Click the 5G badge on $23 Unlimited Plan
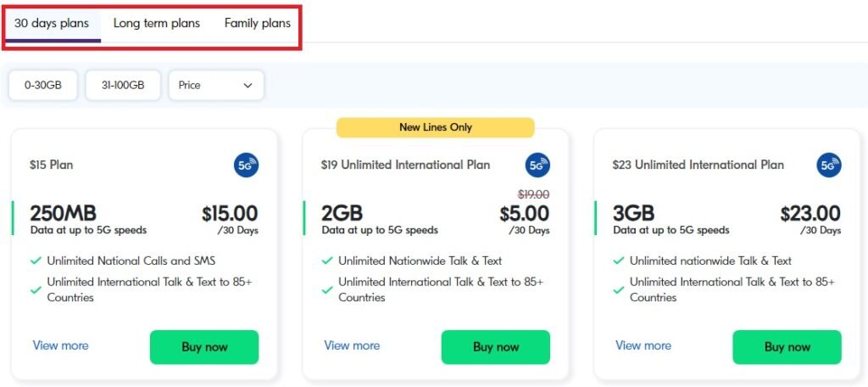 (829, 165)
